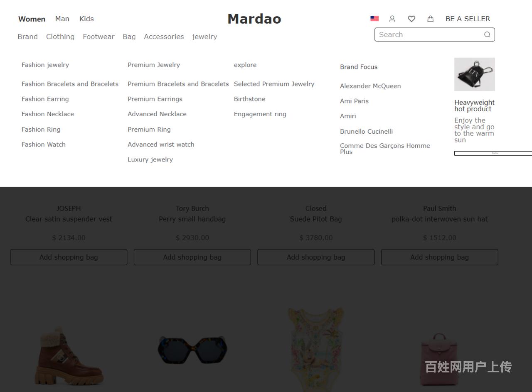Click the black bag promo thumbnail
The width and height of the screenshot is (532, 392).
tap(475, 74)
